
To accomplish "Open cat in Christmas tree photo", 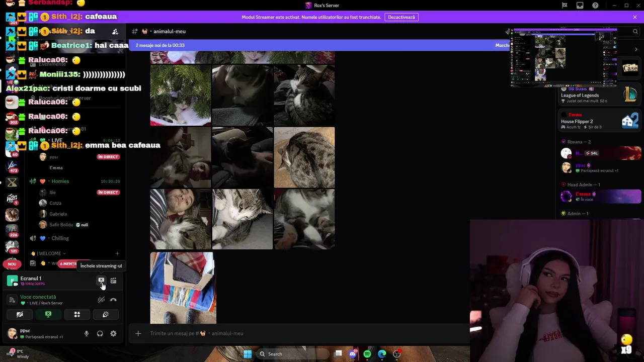I will (181, 95).
